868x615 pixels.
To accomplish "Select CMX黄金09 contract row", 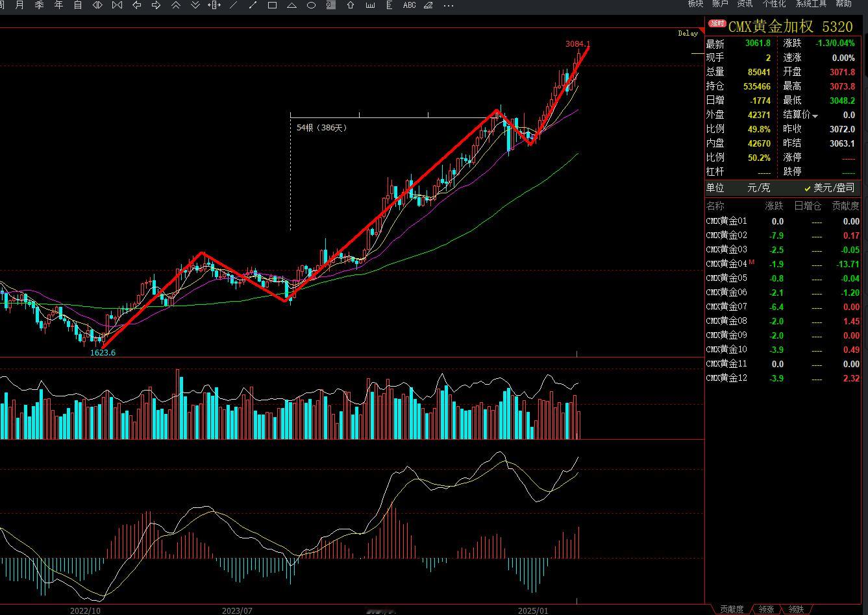I will pyautogui.click(x=783, y=335).
